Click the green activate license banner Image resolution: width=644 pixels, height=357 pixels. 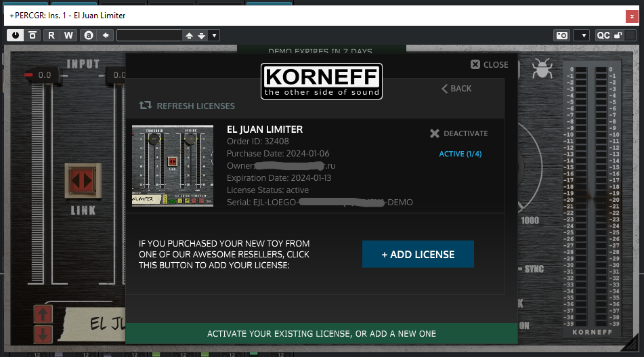(322, 333)
